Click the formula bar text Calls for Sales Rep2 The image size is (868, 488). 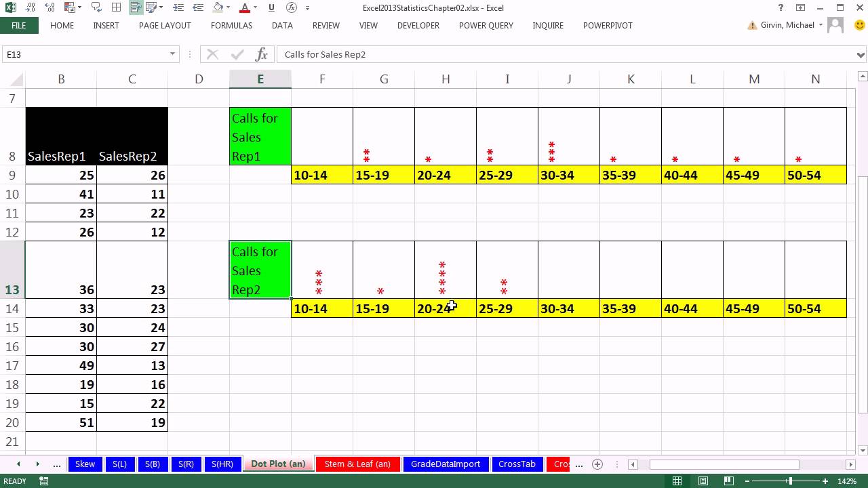(x=325, y=54)
